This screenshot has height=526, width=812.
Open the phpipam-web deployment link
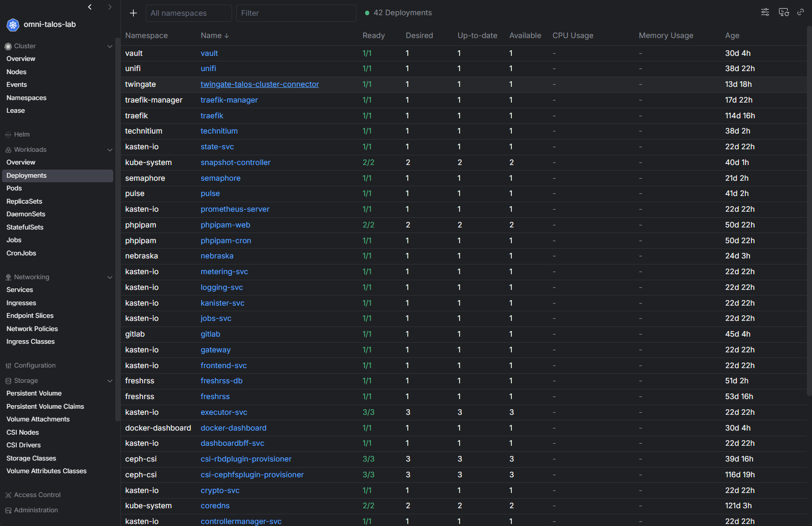[x=225, y=225]
